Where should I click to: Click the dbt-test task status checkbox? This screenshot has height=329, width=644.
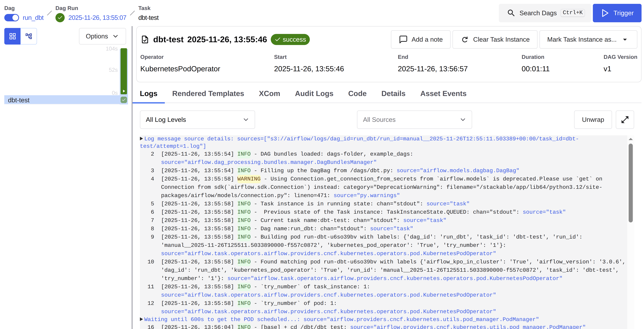(124, 100)
